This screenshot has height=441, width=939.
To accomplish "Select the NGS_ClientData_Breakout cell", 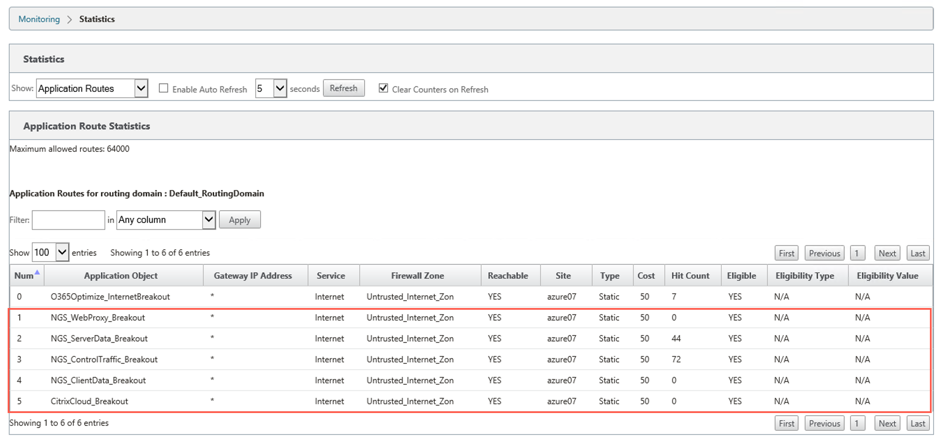I will (98, 380).
